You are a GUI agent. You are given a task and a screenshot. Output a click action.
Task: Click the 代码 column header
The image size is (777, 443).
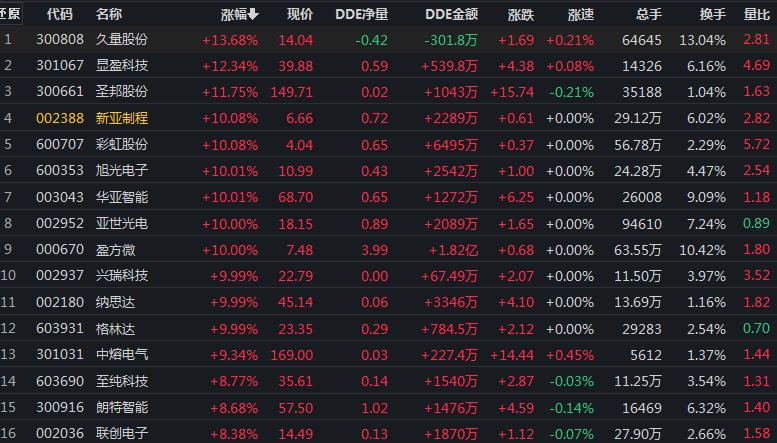click(59, 15)
